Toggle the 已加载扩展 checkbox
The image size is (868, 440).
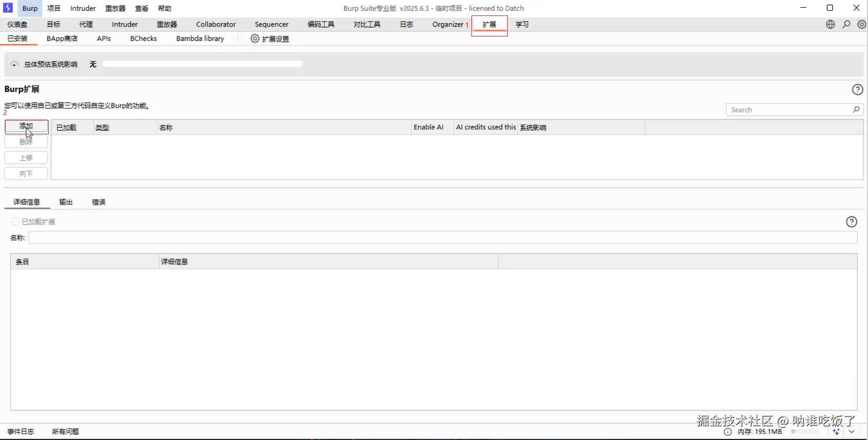pyautogui.click(x=15, y=222)
